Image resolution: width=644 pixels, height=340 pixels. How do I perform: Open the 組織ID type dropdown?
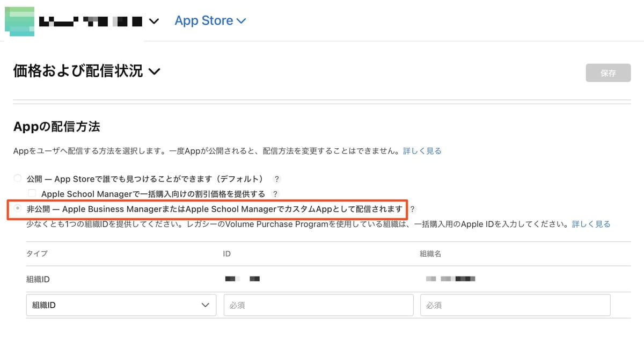121,305
